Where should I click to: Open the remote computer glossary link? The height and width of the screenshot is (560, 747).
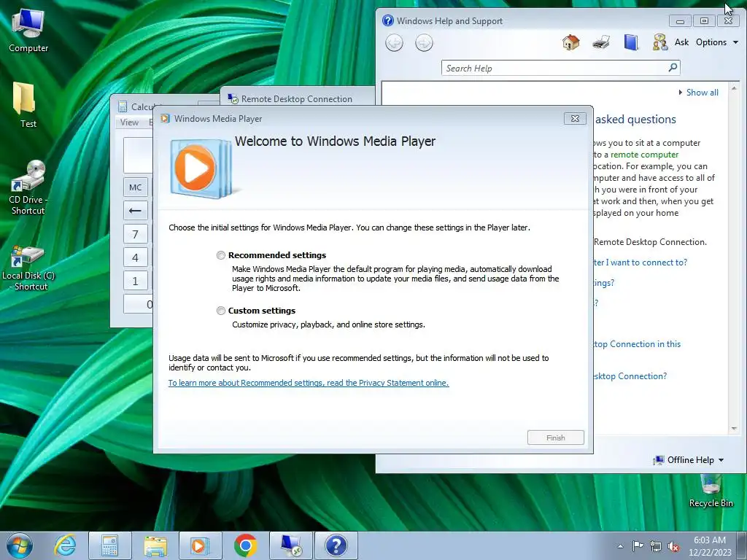[x=644, y=155]
